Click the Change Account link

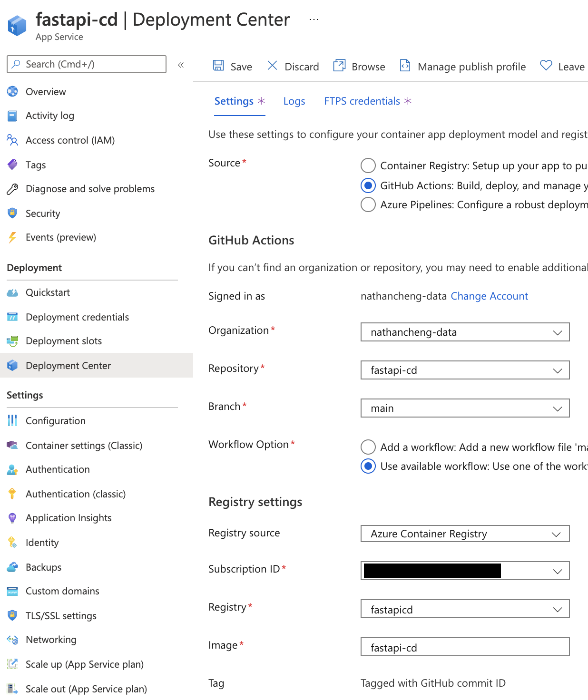tap(489, 296)
